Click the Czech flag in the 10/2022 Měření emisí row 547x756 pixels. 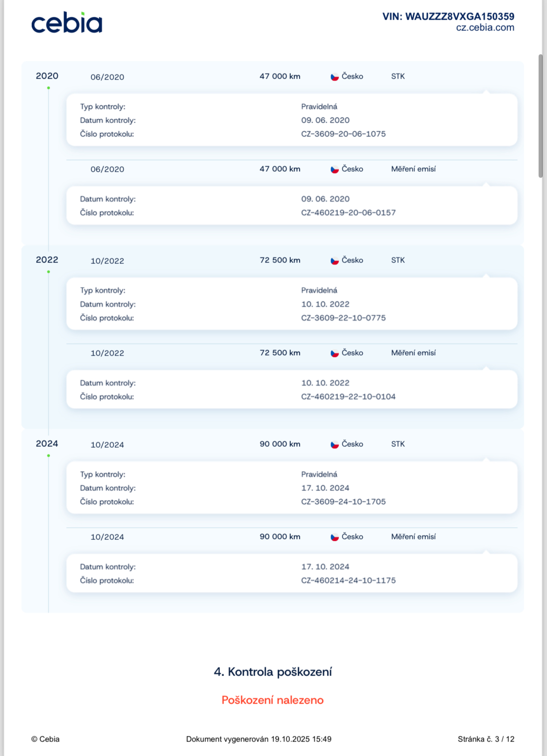pos(335,353)
